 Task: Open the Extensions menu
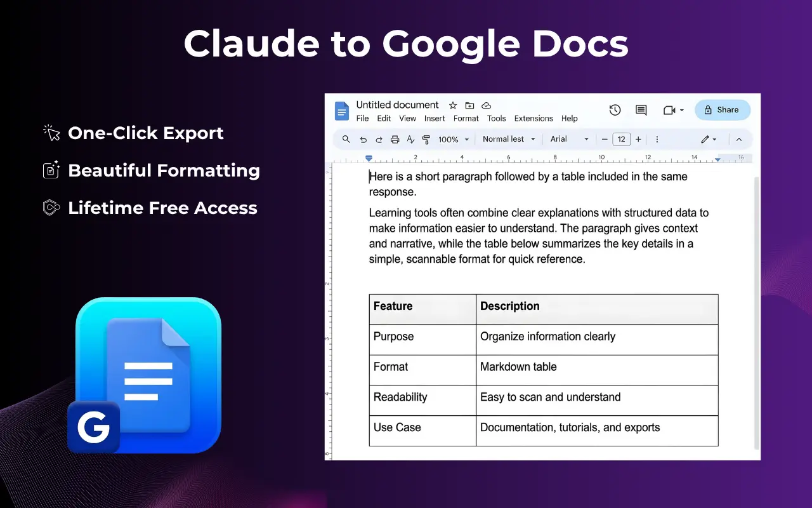(x=534, y=119)
